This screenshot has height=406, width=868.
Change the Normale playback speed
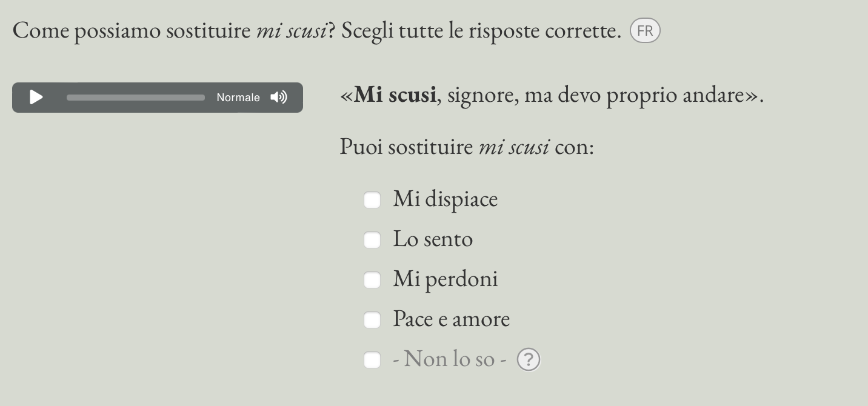(238, 98)
